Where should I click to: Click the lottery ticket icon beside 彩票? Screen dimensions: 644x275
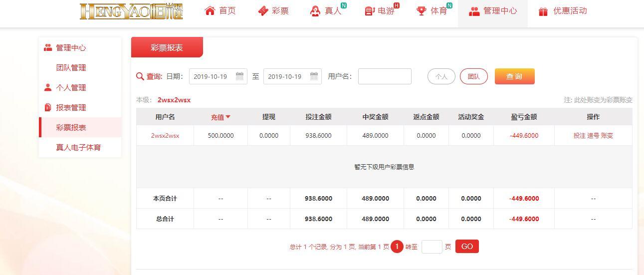coord(263,11)
